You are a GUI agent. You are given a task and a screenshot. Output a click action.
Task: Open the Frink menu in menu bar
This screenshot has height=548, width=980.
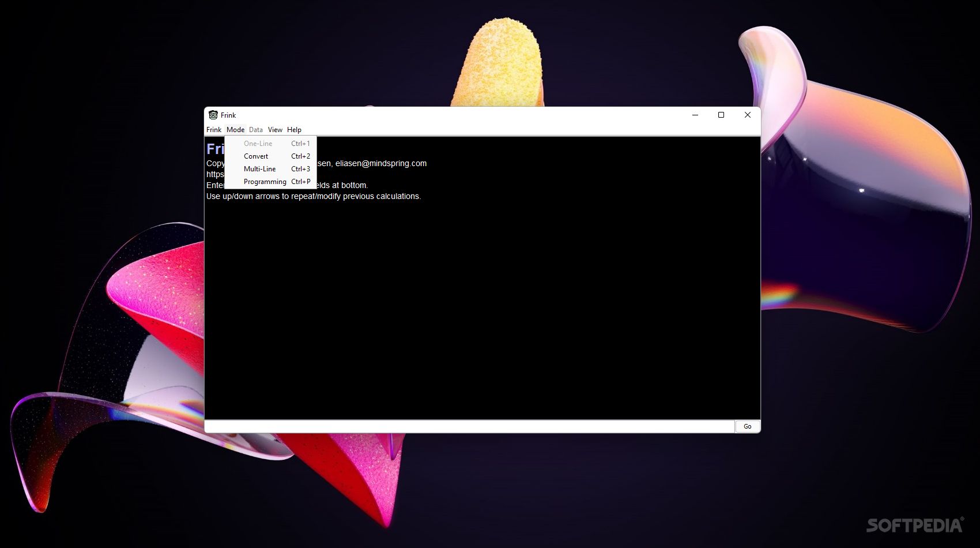[x=213, y=130]
